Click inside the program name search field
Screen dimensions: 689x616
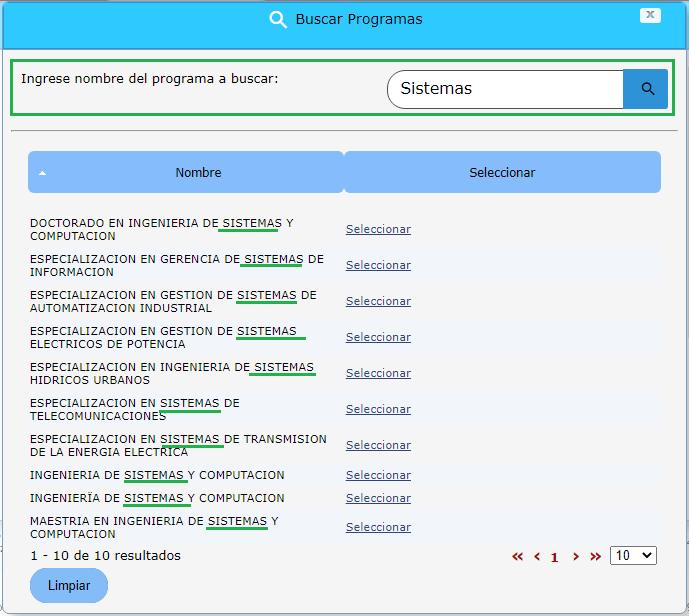(x=505, y=89)
